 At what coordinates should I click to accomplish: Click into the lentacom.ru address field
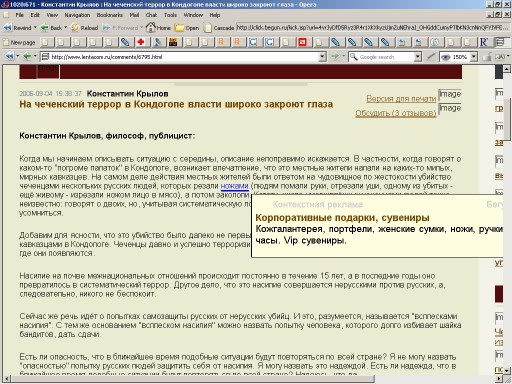tap(183, 57)
